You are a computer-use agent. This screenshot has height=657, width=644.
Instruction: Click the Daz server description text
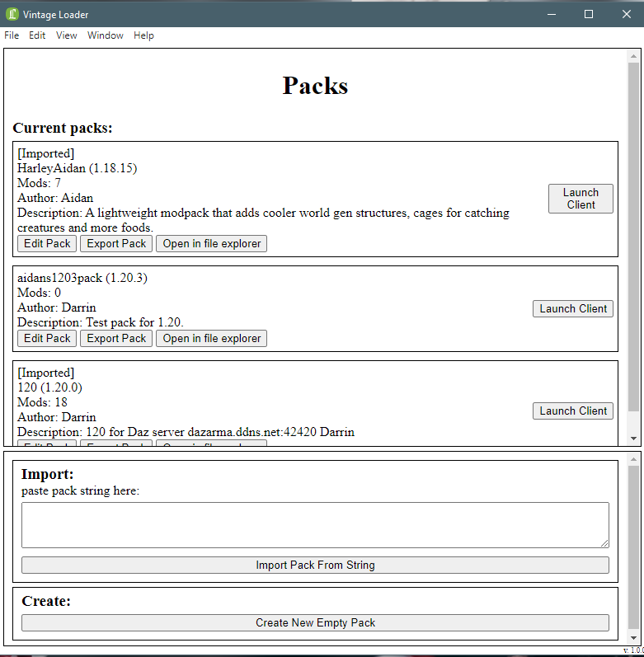point(186,433)
